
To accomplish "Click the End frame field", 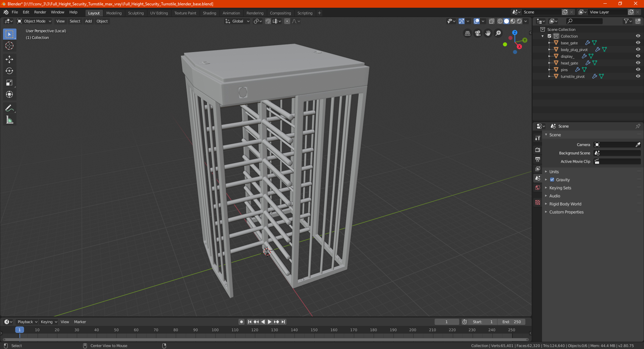I will pos(512,322).
